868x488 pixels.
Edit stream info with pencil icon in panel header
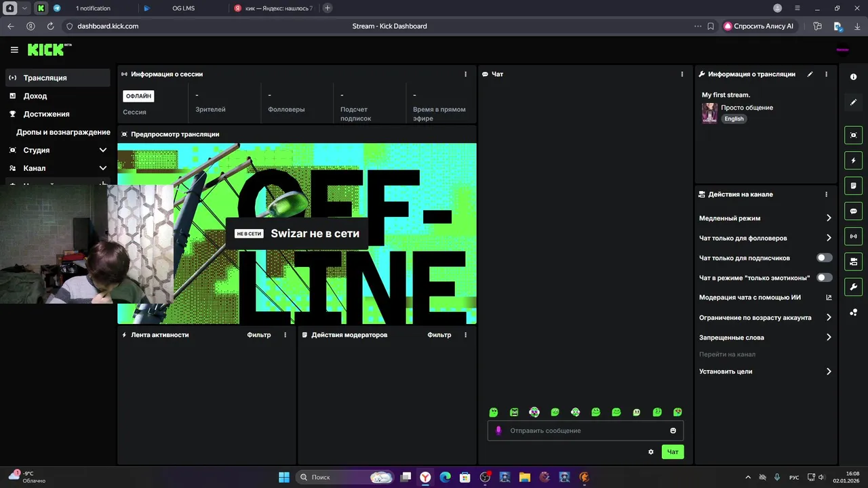(810, 74)
